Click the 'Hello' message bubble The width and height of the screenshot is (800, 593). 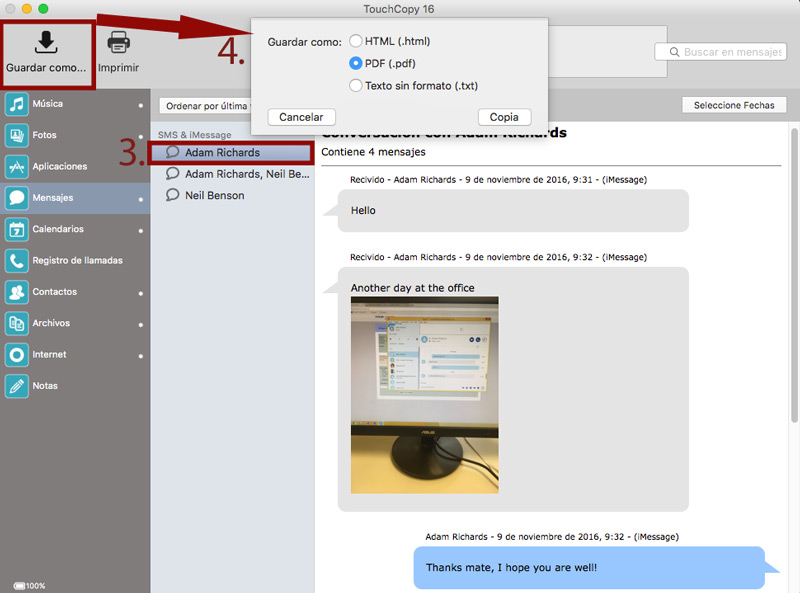pyautogui.click(x=513, y=210)
